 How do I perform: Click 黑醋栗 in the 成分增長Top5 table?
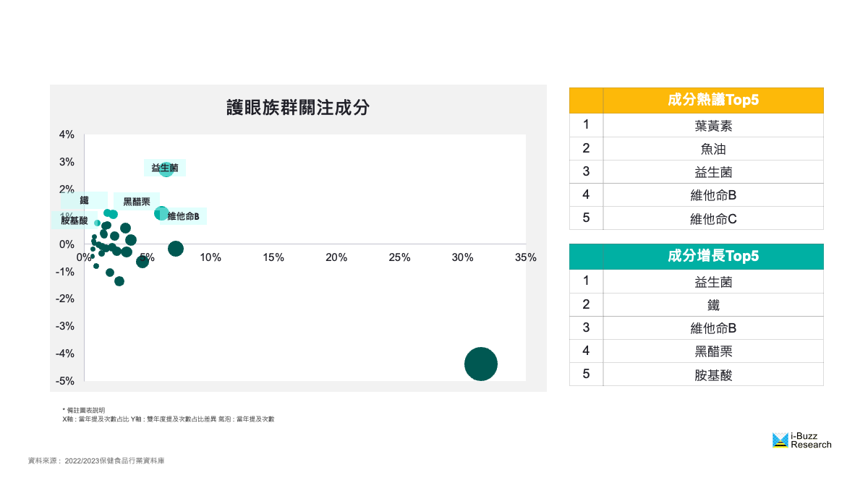tap(712, 351)
